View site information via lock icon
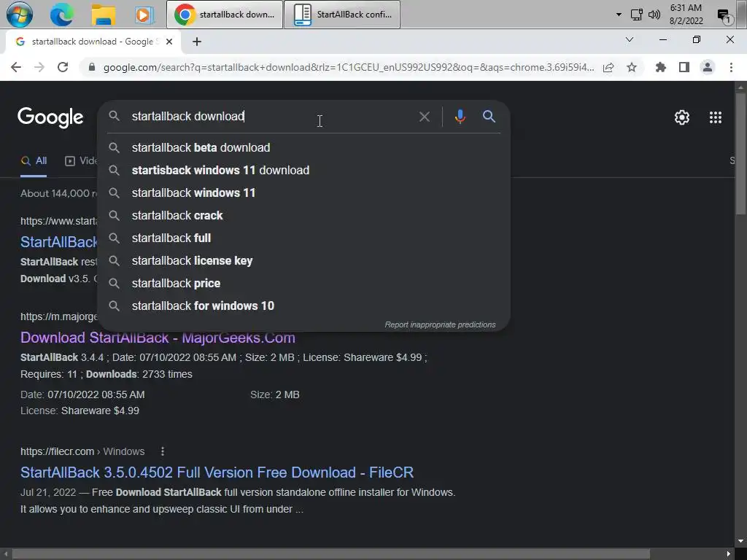 [92, 67]
